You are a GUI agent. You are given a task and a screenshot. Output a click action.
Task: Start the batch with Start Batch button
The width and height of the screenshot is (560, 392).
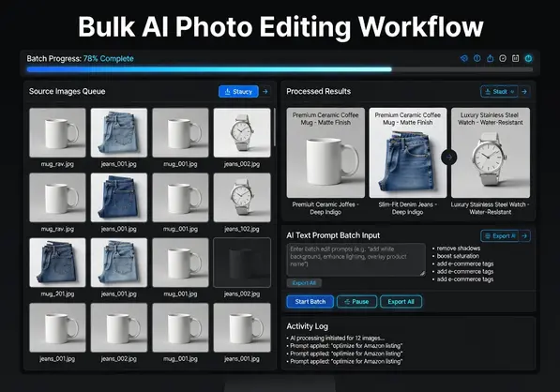click(x=310, y=302)
